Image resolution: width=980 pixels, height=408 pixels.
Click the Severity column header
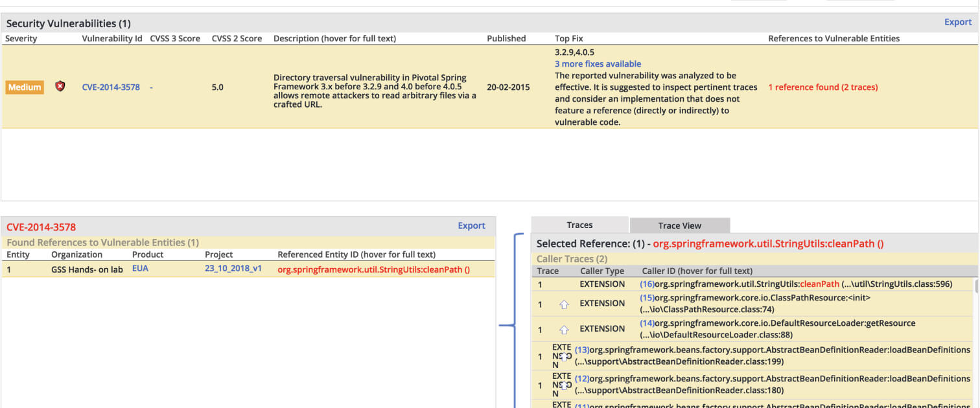(21, 38)
